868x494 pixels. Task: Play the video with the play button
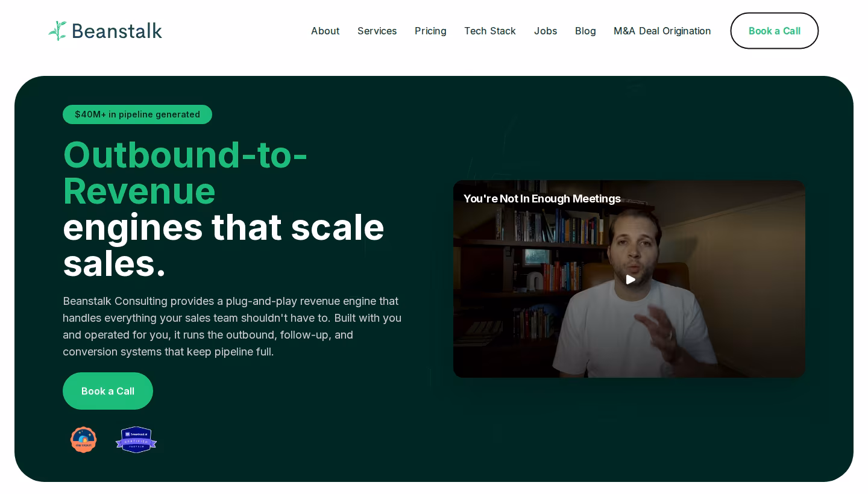(631, 280)
